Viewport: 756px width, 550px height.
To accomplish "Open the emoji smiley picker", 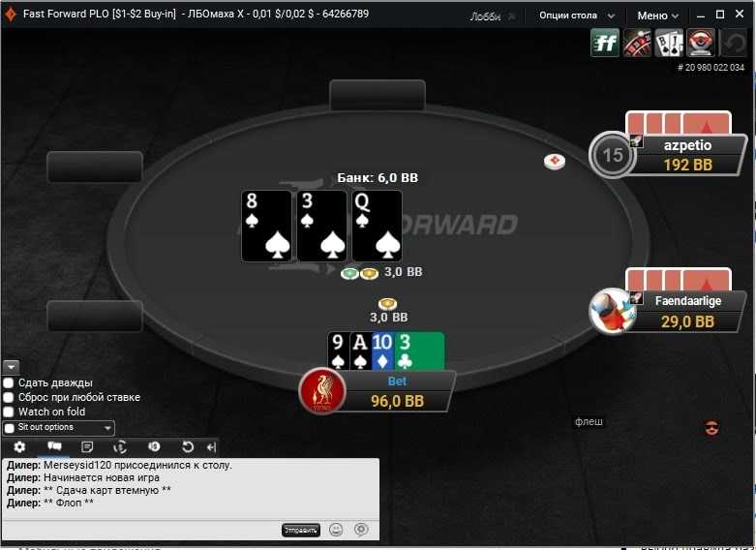I will (x=336, y=530).
